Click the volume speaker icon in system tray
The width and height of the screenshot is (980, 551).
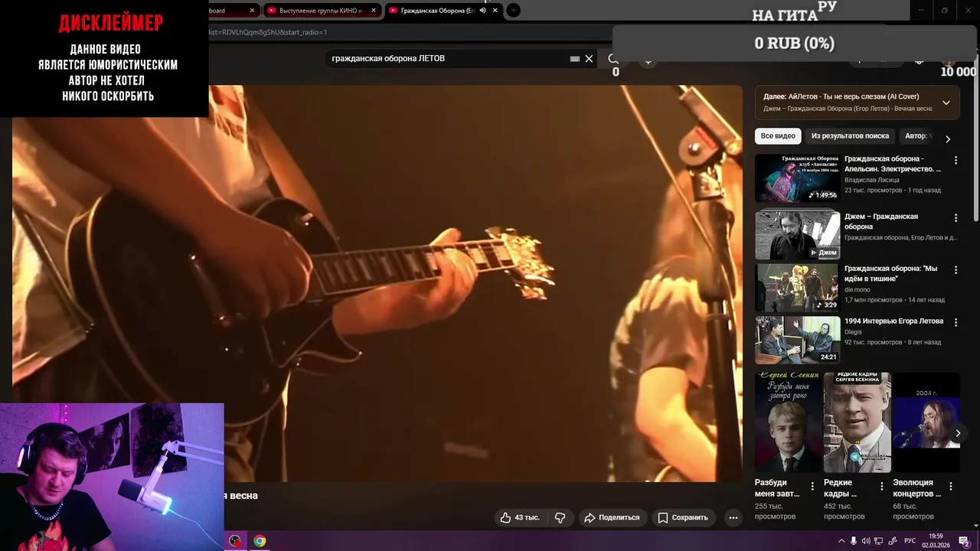tap(866, 541)
